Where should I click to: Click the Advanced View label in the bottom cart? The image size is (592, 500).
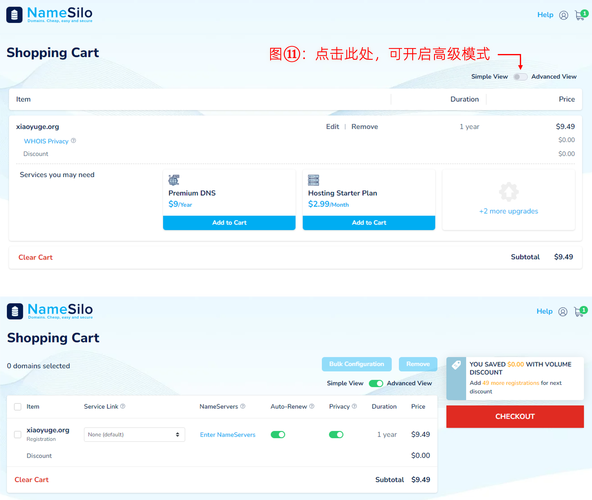(409, 383)
